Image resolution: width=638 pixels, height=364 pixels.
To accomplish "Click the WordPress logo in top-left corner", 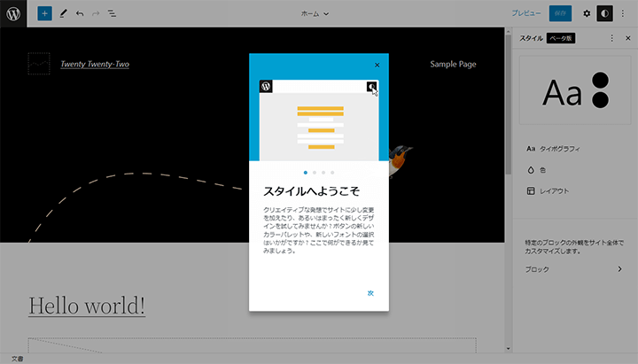I will (x=13, y=13).
